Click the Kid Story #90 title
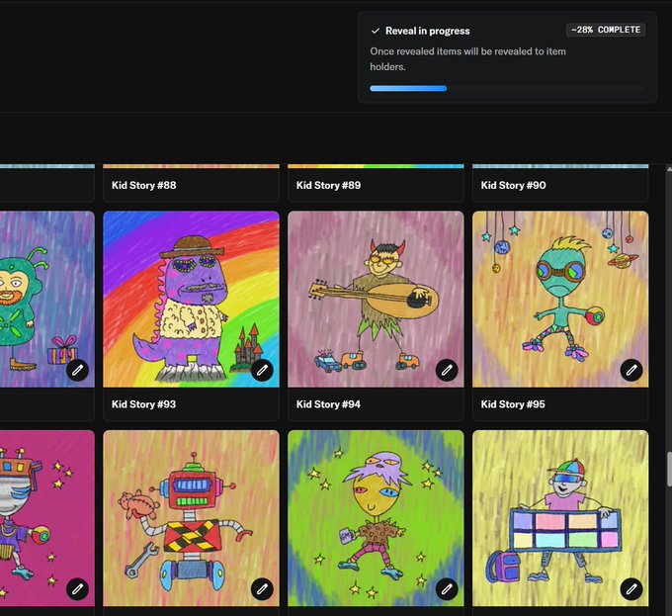This screenshot has width=672, height=616. (x=514, y=185)
